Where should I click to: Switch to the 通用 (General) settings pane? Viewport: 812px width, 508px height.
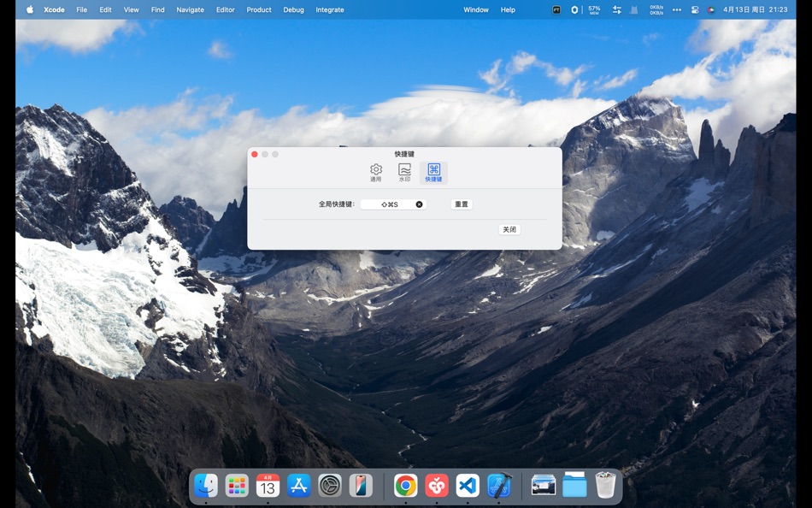pos(376,170)
